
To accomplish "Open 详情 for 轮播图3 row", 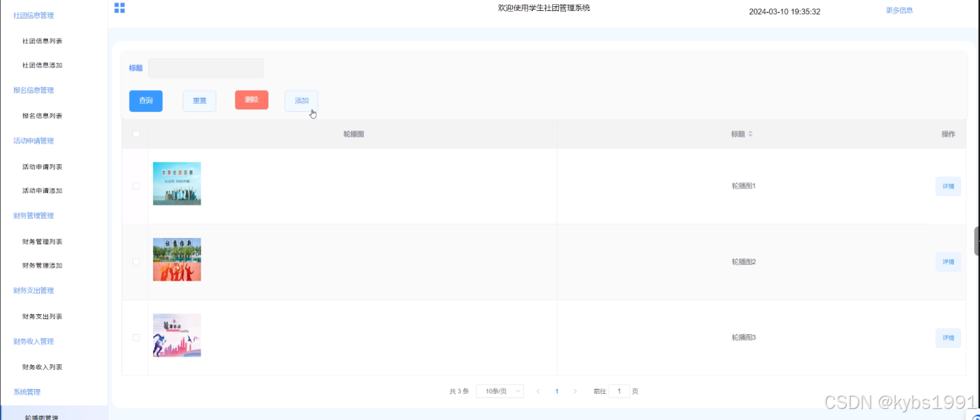I will (948, 338).
